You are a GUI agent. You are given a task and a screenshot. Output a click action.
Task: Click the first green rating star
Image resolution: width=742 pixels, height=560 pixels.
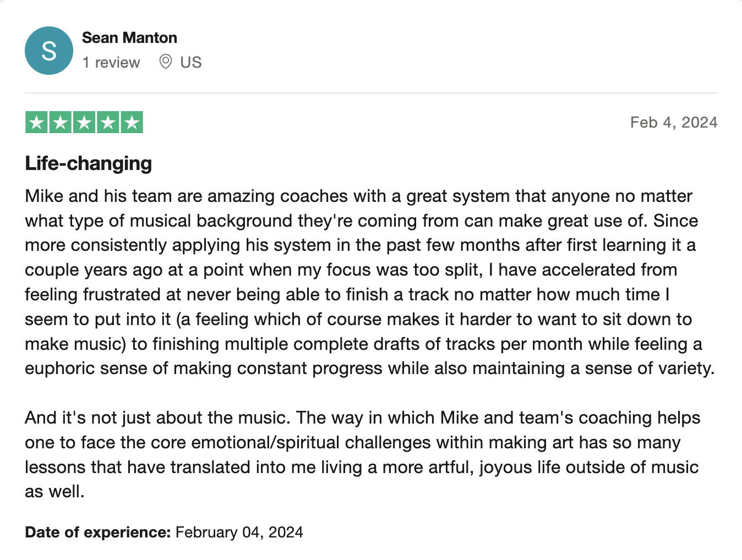tap(37, 122)
